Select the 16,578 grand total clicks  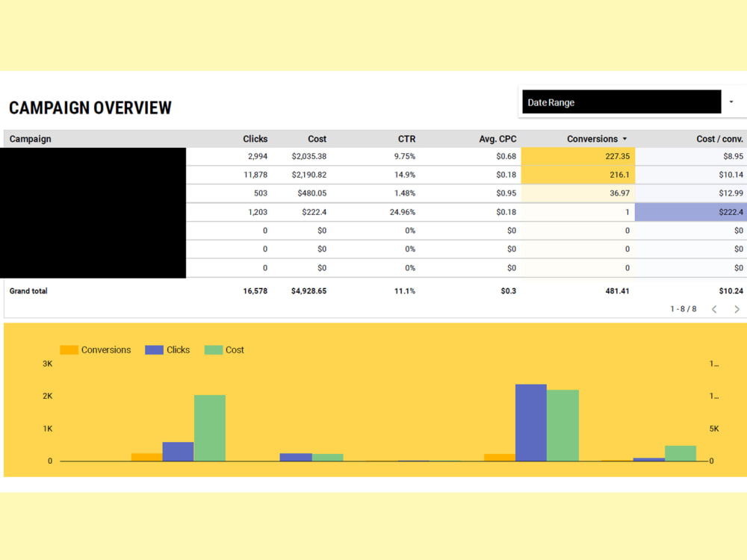(x=255, y=291)
